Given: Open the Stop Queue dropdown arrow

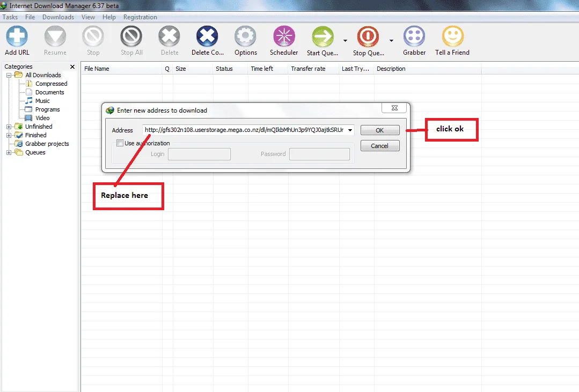Looking at the screenshot, I should pos(391,41).
